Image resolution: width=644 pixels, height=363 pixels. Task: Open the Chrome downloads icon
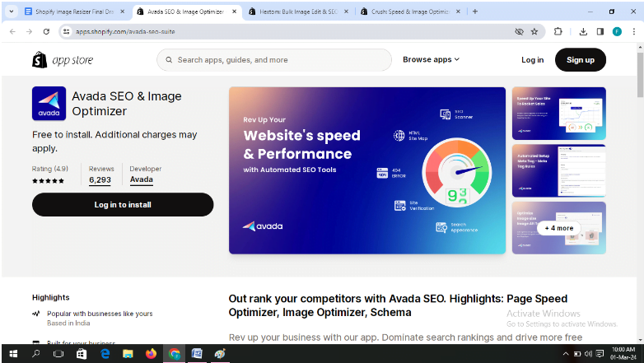583,31
